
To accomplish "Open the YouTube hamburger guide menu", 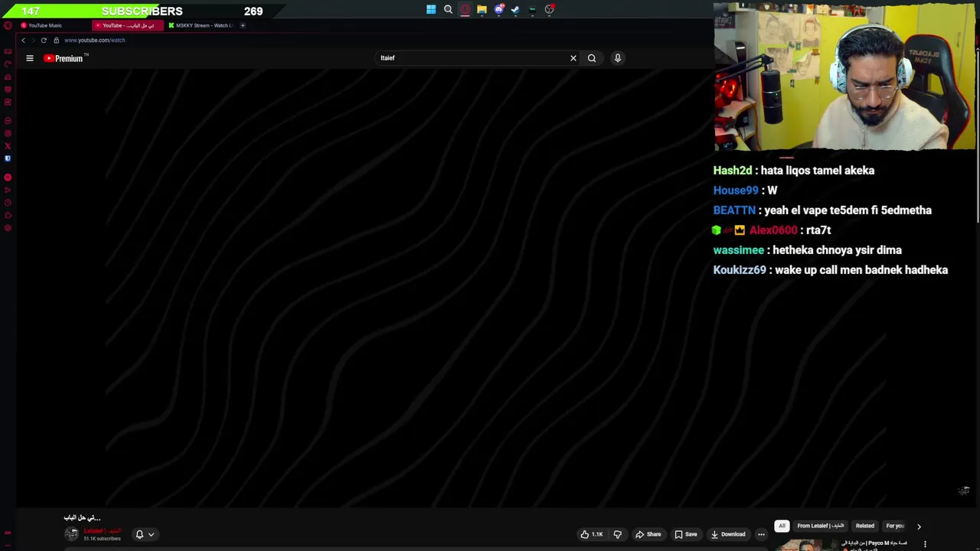I will [x=30, y=58].
